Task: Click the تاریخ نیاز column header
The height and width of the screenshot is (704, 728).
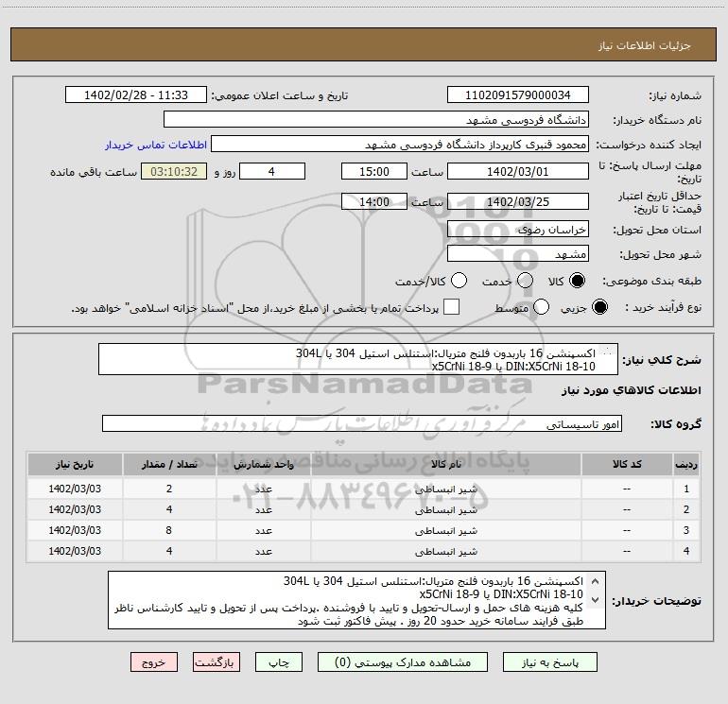Action: (x=75, y=464)
